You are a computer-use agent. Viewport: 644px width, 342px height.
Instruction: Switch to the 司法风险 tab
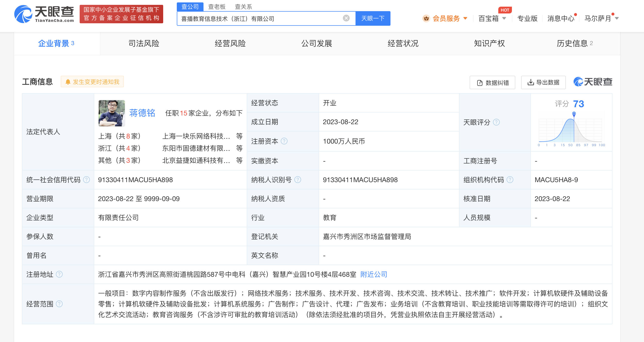[144, 43]
